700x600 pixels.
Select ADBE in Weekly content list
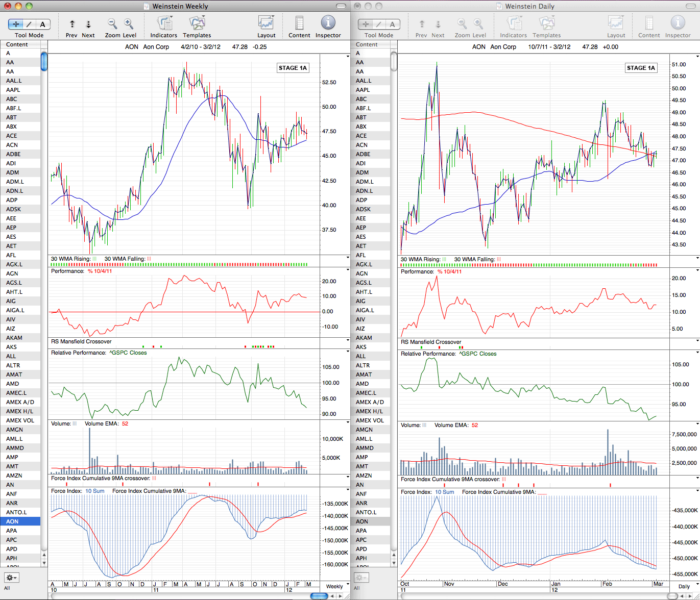point(20,154)
